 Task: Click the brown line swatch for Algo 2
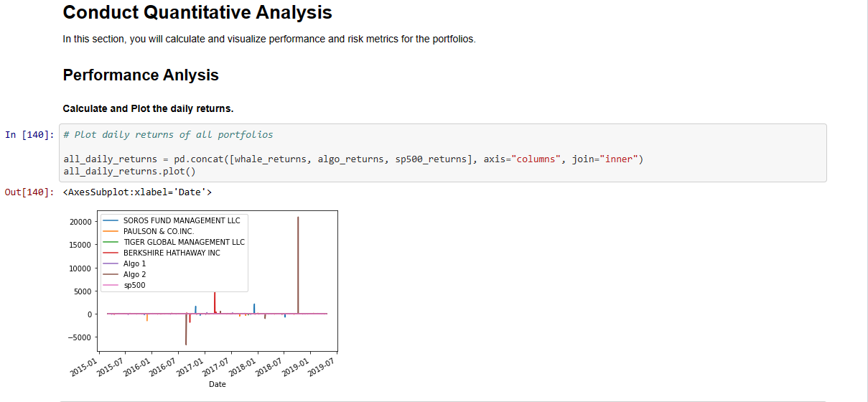point(111,274)
